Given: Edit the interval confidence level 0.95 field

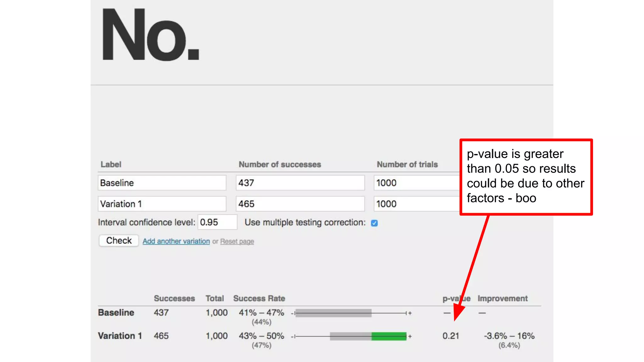Looking at the screenshot, I should click(x=217, y=222).
